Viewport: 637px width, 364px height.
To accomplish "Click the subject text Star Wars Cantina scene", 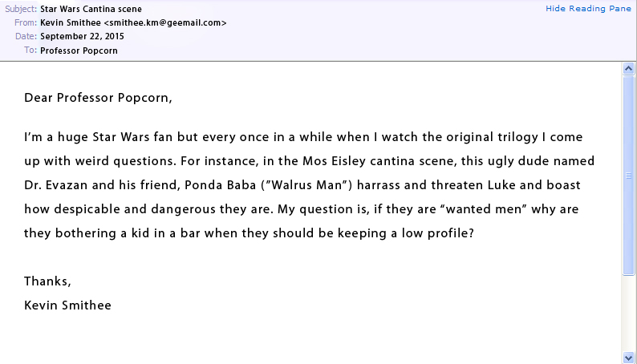I will pyautogui.click(x=91, y=10).
